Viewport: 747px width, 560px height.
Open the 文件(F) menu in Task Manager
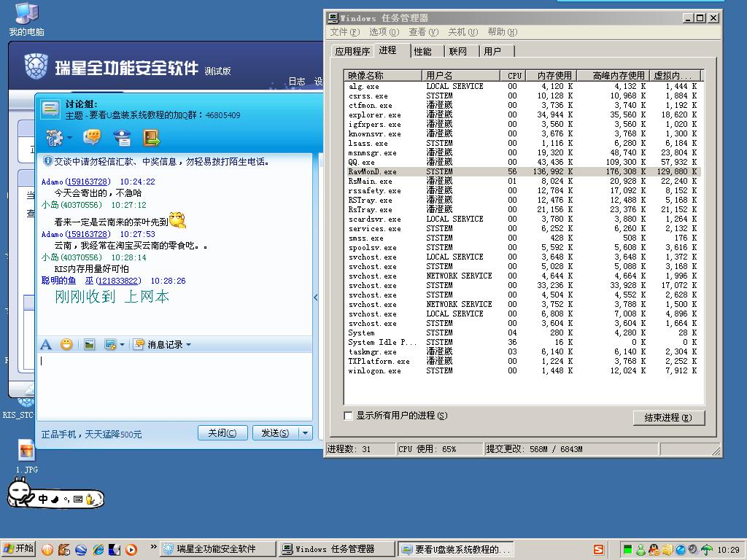point(345,32)
